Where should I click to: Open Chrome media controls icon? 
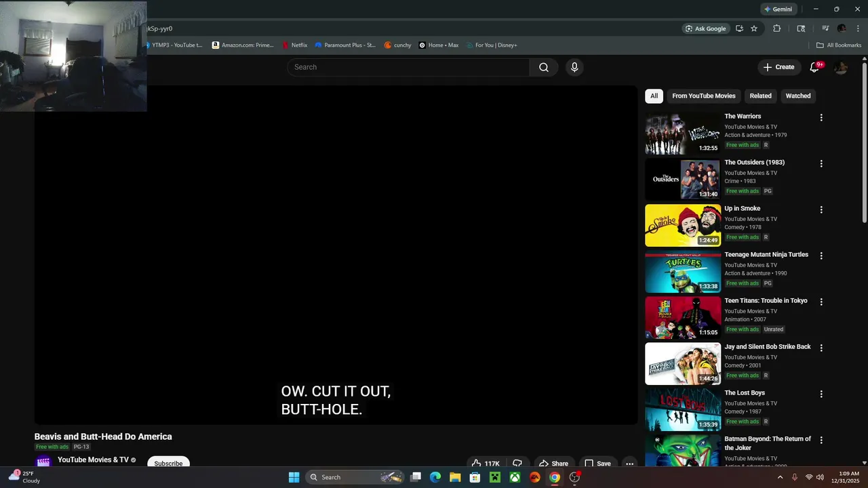coord(825,28)
